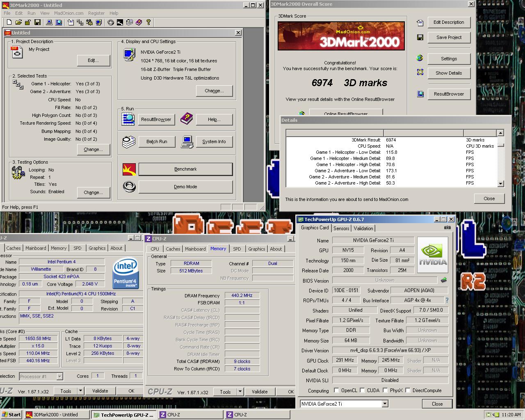Click the Benchmark toolbar icon
The width and height of the screenshot is (525, 420).
coord(120,22)
